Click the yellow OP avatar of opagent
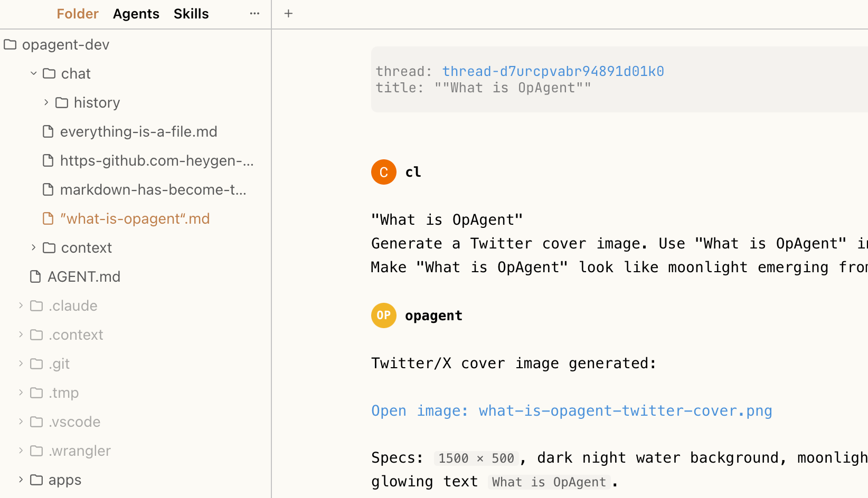Image resolution: width=868 pixels, height=498 pixels. pos(384,315)
